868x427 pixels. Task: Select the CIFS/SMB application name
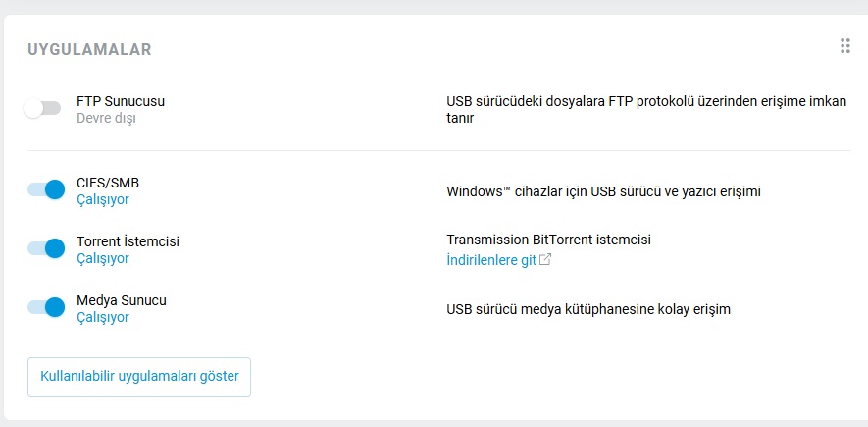pos(108,183)
